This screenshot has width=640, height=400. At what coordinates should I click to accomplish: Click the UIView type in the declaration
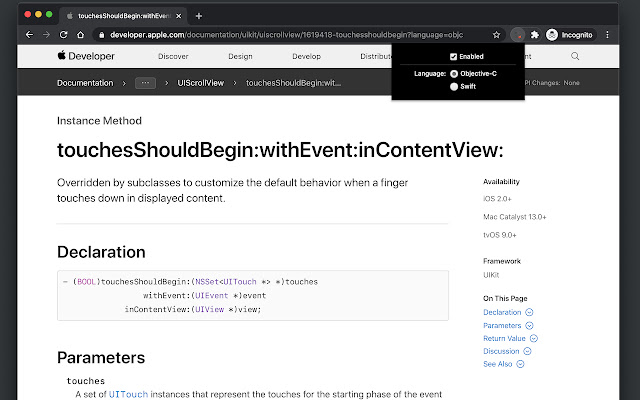click(209, 309)
